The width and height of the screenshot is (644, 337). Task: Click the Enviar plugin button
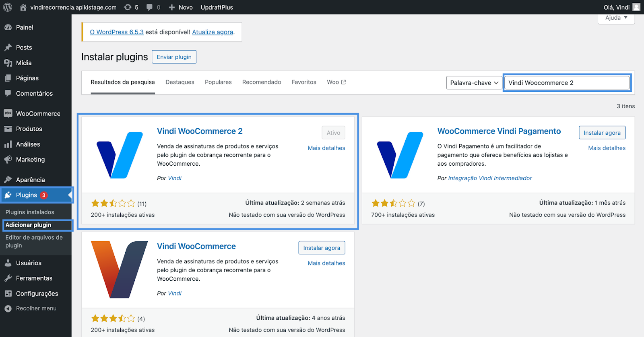click(174, 57)
